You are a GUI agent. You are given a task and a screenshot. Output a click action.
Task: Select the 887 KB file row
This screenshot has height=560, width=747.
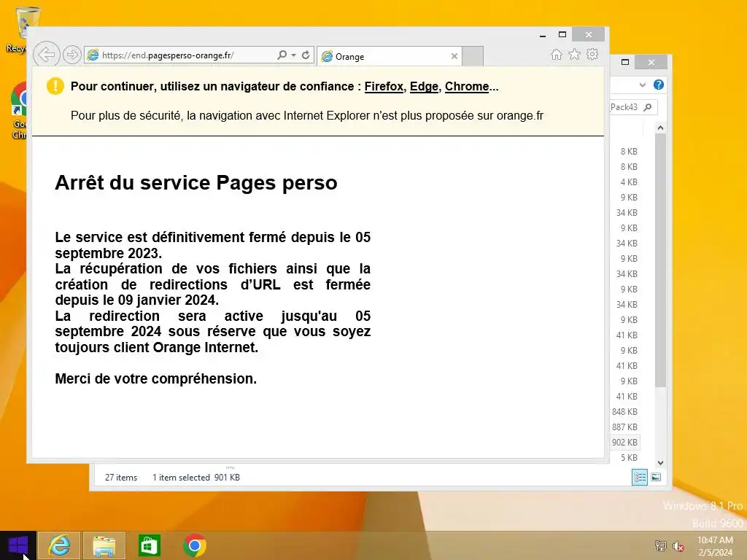tap(624, 427)
